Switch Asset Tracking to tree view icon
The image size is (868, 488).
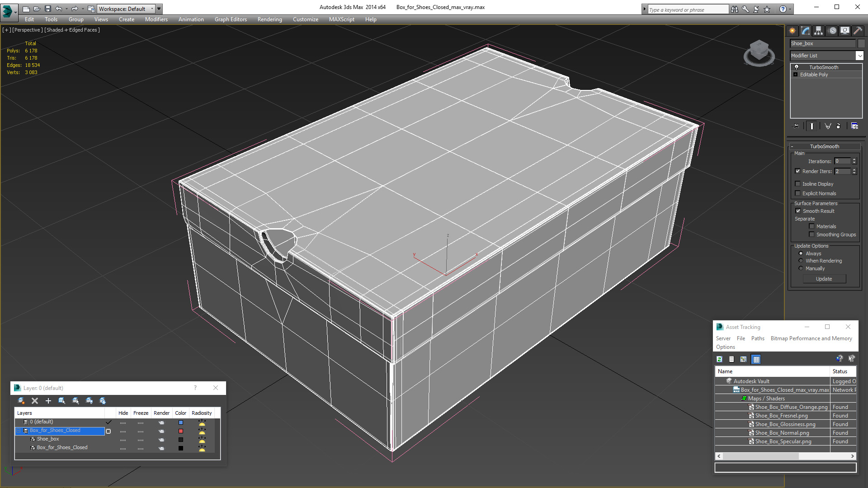[x=744, y=359]
